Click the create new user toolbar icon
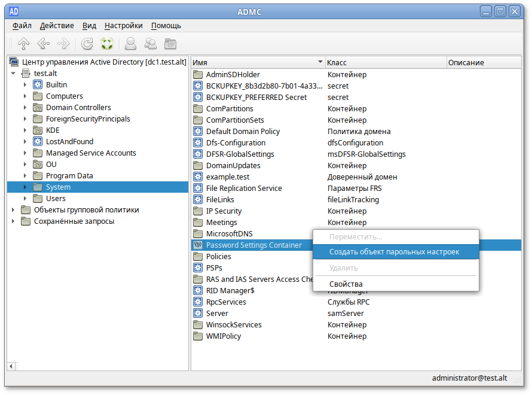Screen dimensions: 532x395 130,43
